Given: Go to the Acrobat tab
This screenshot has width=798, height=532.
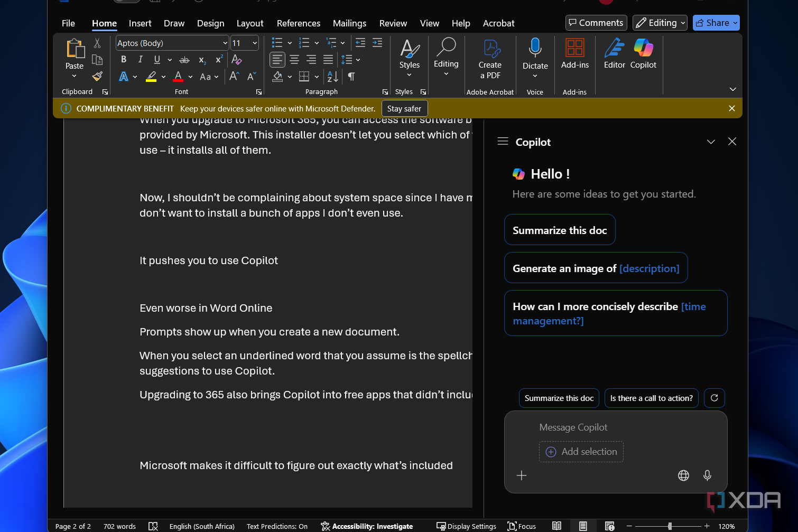Looking at the screenshot, I should point(498,23).
